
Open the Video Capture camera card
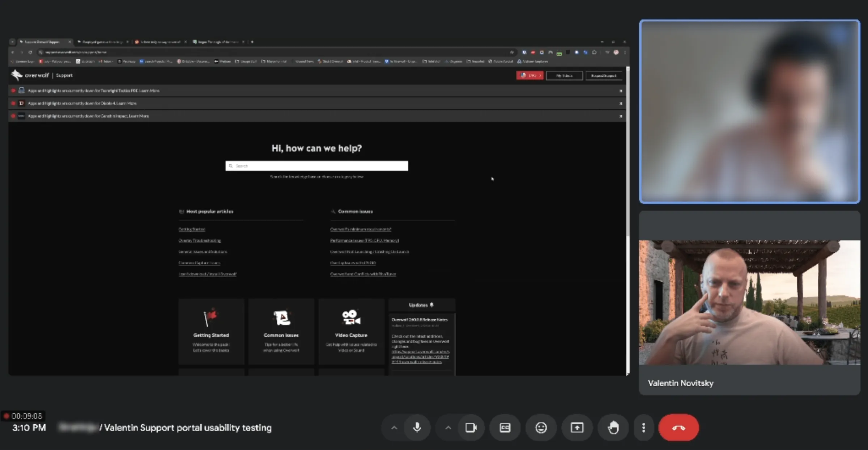coord(351,331)
